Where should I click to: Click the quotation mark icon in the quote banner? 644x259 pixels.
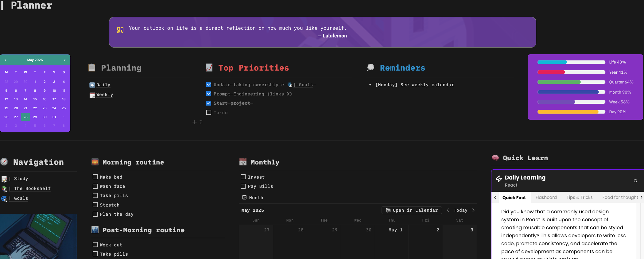[x=120, y=30]
